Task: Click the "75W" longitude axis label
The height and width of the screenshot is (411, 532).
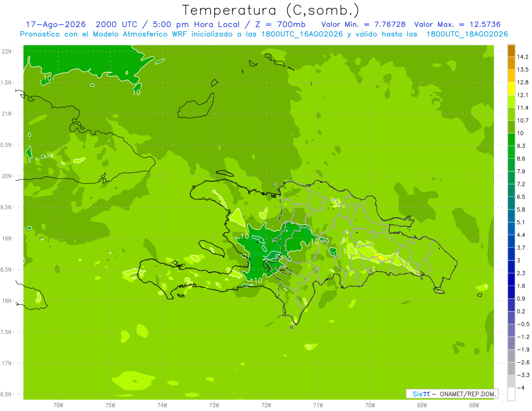Action: point(110,405)
